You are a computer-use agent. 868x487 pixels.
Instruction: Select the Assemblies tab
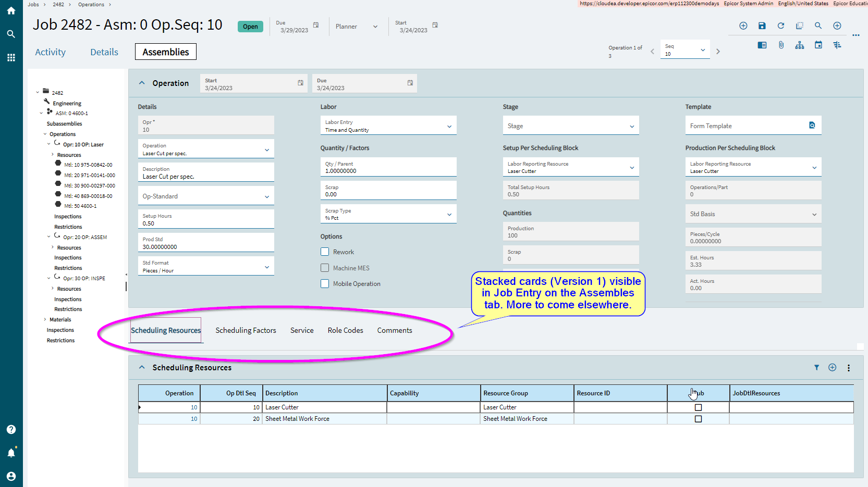tap(166, 52)
